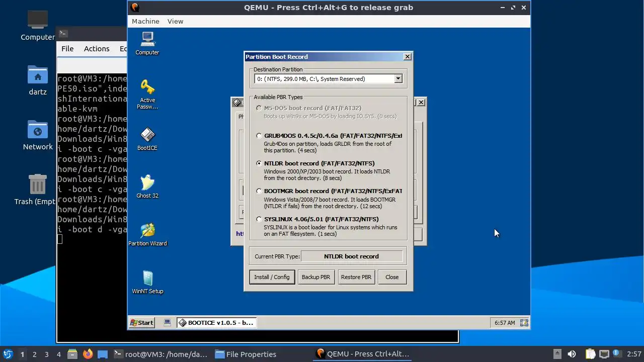644x362 pixels.
Task: Click QEMU task button in host panel
Action: point(362,354)
